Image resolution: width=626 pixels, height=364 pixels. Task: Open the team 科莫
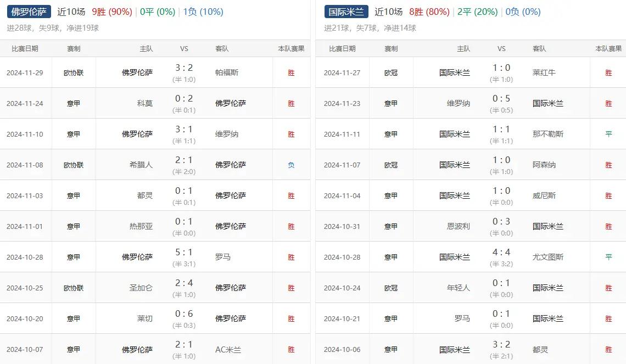click(145, 103)
